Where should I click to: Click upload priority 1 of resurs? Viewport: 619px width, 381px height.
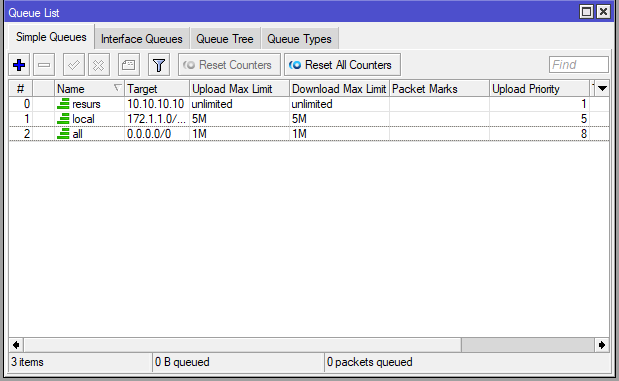584,104
